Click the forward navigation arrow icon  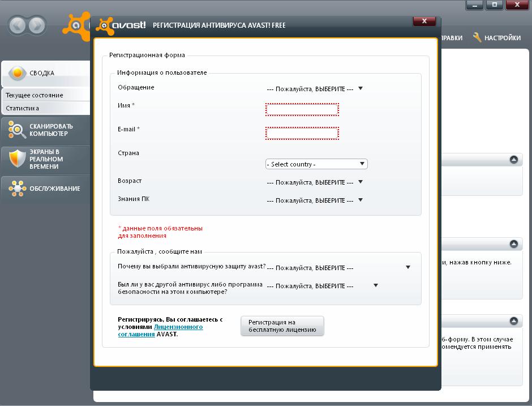37,25
